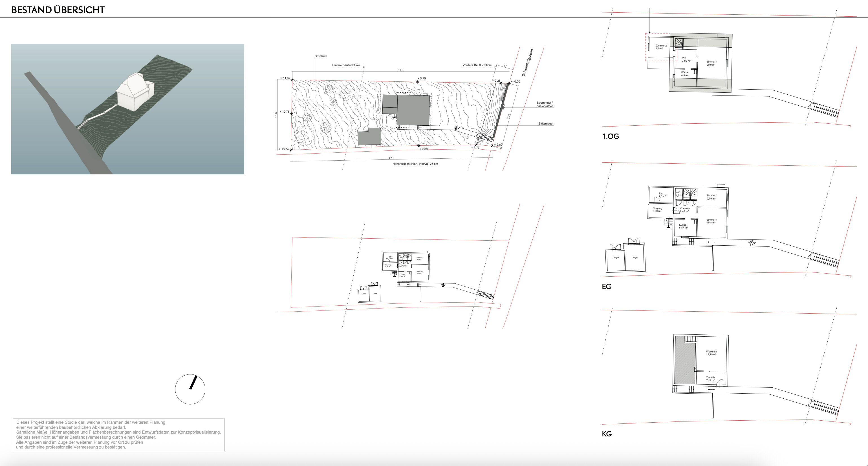
Task: Click the Vordere Baufluchtlinie label
Action: tap(477, 65)
